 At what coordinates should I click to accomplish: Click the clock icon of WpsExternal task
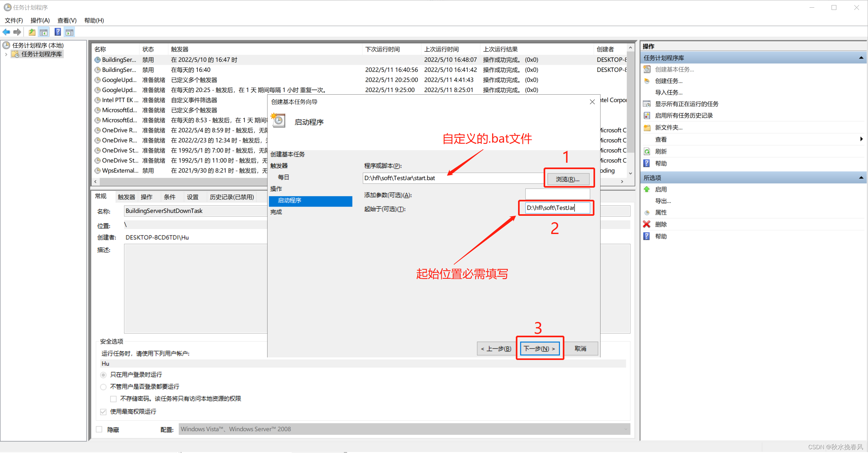coord(97,170)
